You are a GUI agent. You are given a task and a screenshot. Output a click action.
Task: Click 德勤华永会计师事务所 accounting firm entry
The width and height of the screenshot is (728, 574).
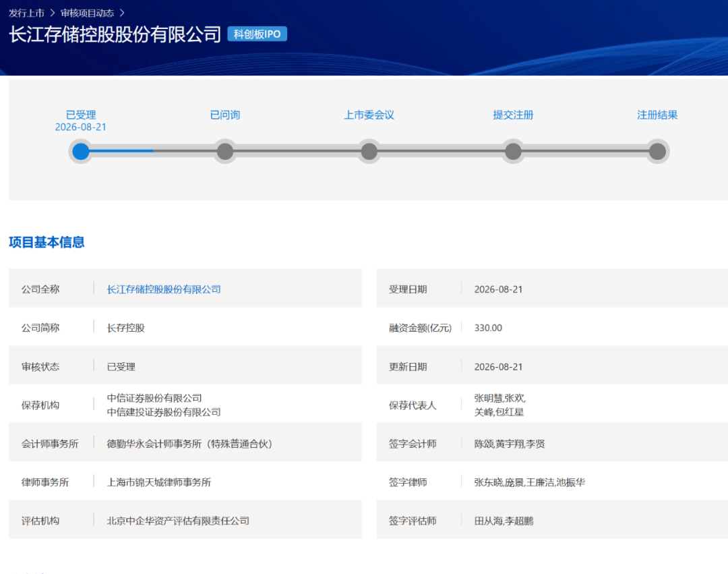click(189, 444)
